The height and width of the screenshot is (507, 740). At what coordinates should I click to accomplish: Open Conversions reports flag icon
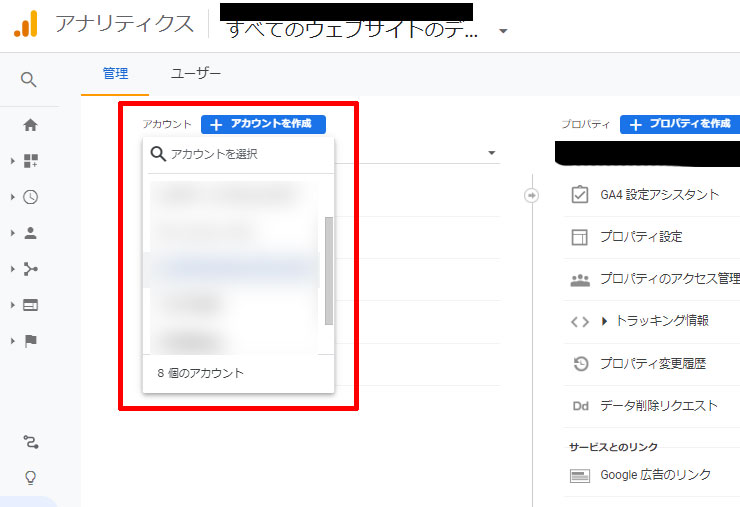[x=31, y=340]
